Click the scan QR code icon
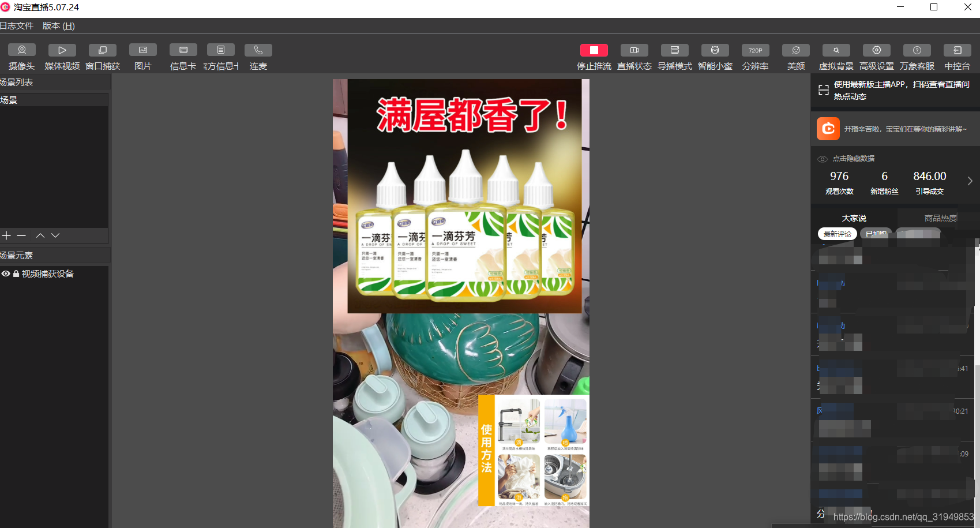The height and width of the screenshot is (528, 980). point(824,90)
